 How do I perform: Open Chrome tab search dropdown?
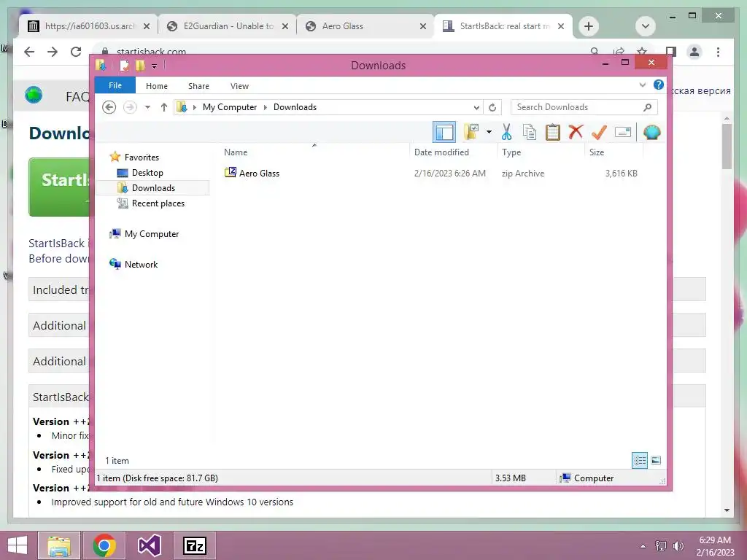[646, 26]
